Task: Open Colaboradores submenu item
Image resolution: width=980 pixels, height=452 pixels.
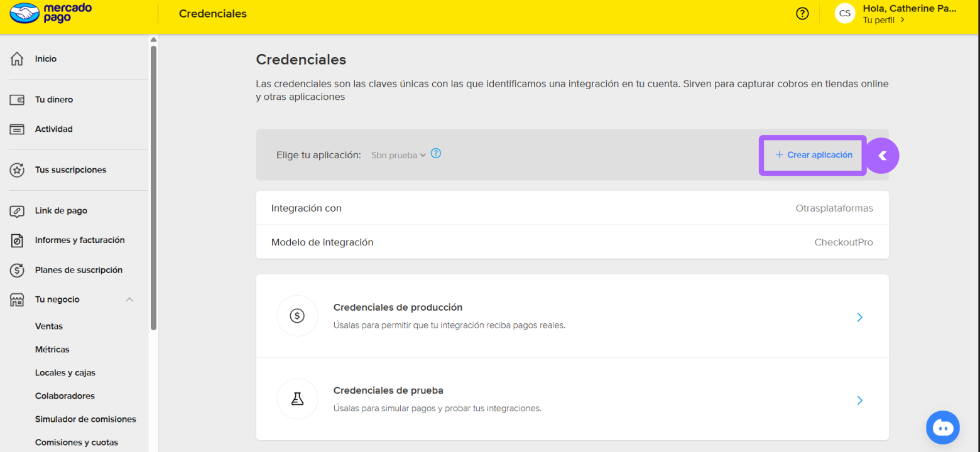Action: 65,396
